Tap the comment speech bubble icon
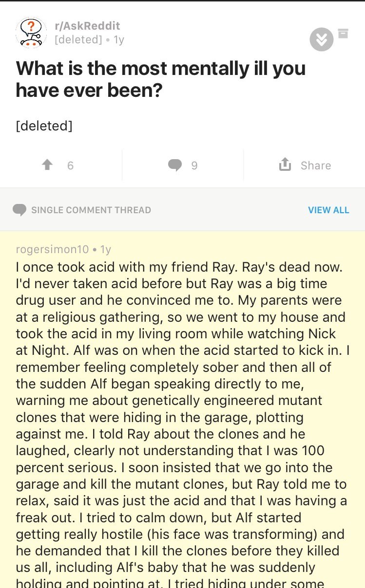This screenshot has width=365, height=588. click(x=175, y=165)
